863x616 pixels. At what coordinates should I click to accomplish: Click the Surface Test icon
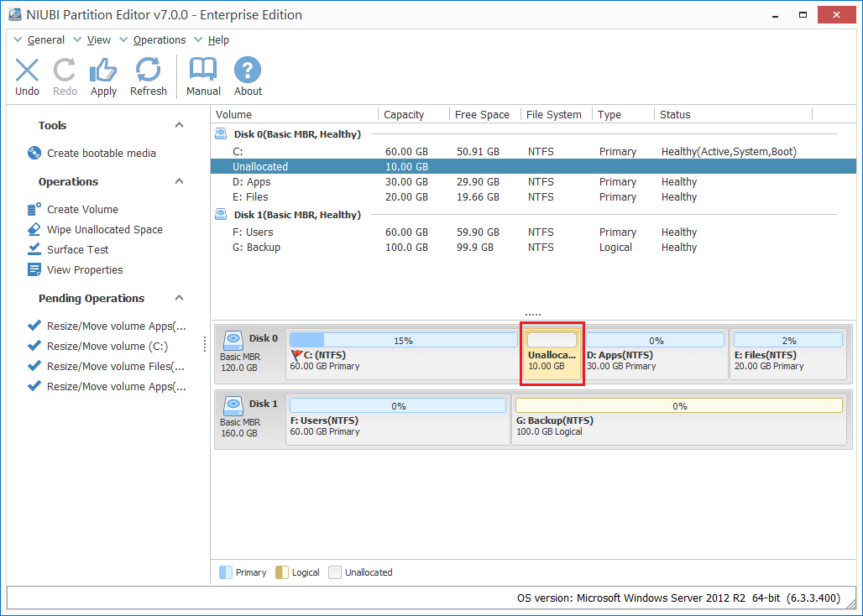[34, 249]
